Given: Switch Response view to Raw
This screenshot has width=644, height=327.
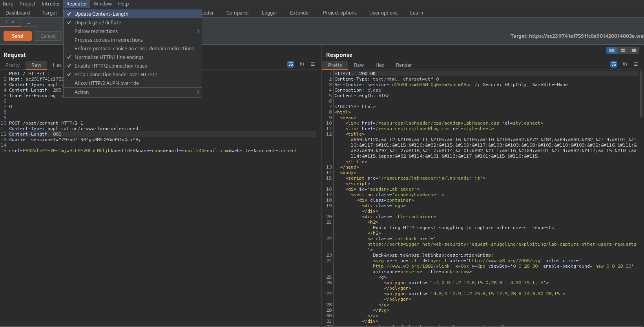Looking at the screenshot, I should tap(359, 65).
